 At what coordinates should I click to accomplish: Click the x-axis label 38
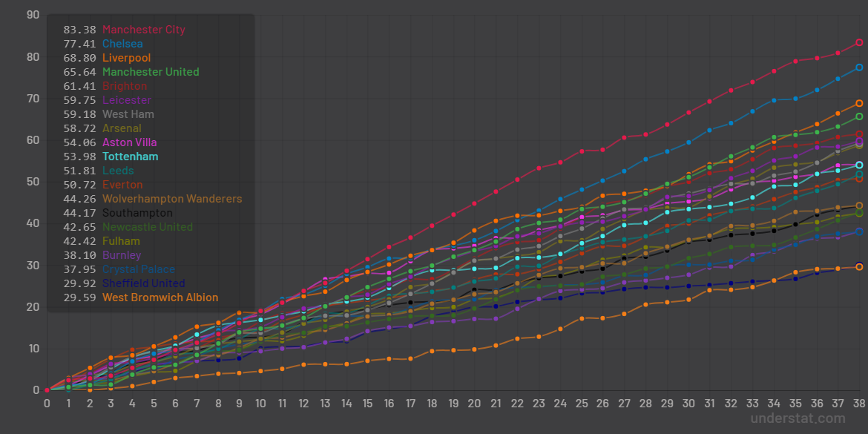pyautogui.click(x=858, y=403)
